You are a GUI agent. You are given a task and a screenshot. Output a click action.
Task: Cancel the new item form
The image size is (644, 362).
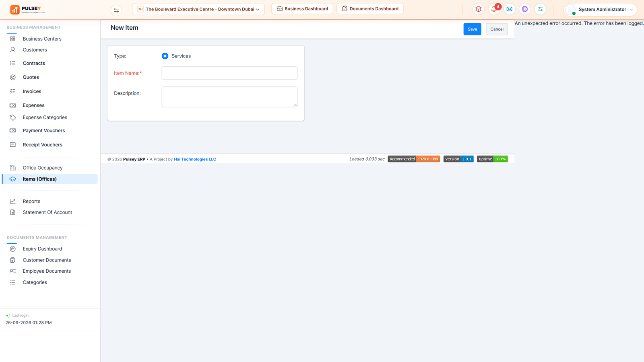point(497,29)
